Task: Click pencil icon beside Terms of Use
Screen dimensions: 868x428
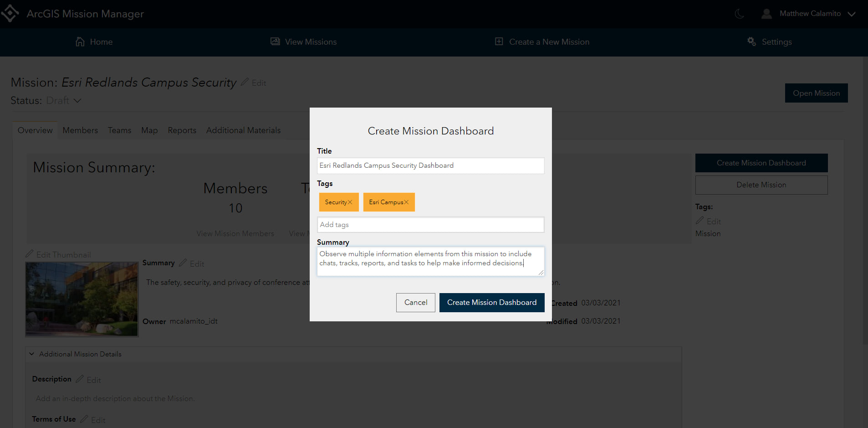Action: (x=84, y=419)
